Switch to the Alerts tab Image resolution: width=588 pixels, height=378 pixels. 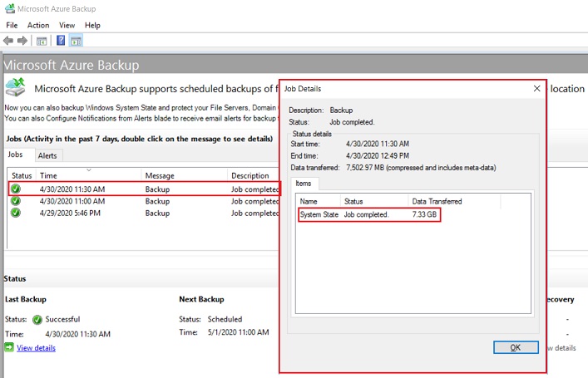click(47, 155)
